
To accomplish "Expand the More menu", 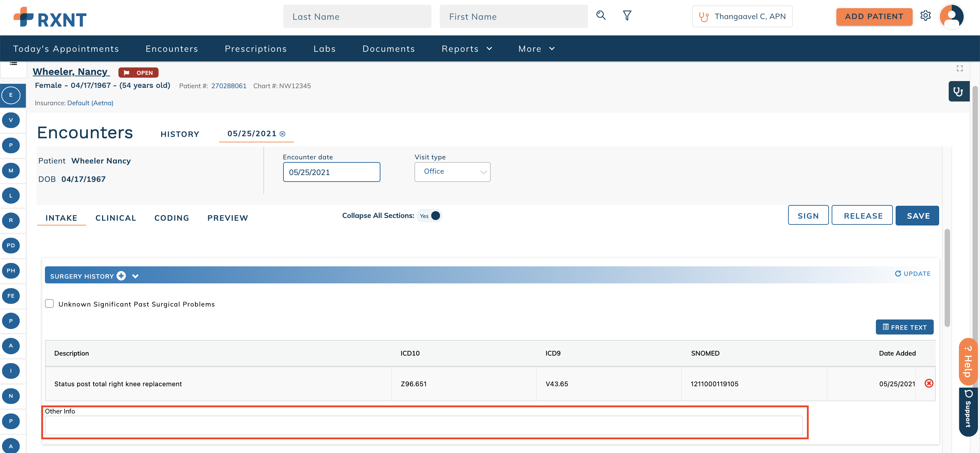I will (x=536, y=49).
